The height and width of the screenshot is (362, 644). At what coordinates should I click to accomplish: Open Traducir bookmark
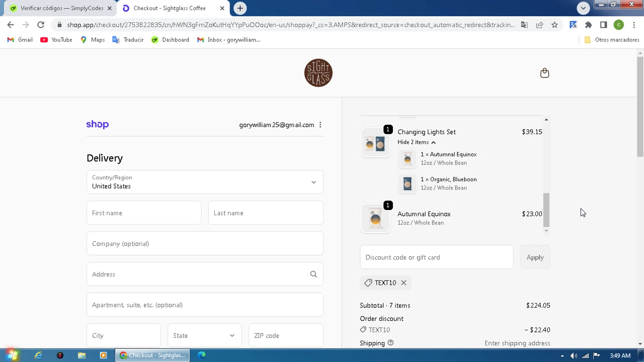128,40
